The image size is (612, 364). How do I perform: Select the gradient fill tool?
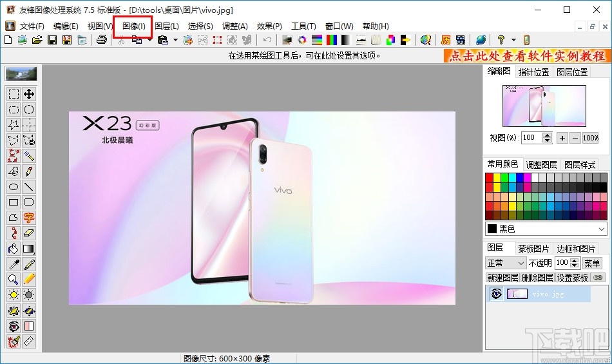click(29, 249)
